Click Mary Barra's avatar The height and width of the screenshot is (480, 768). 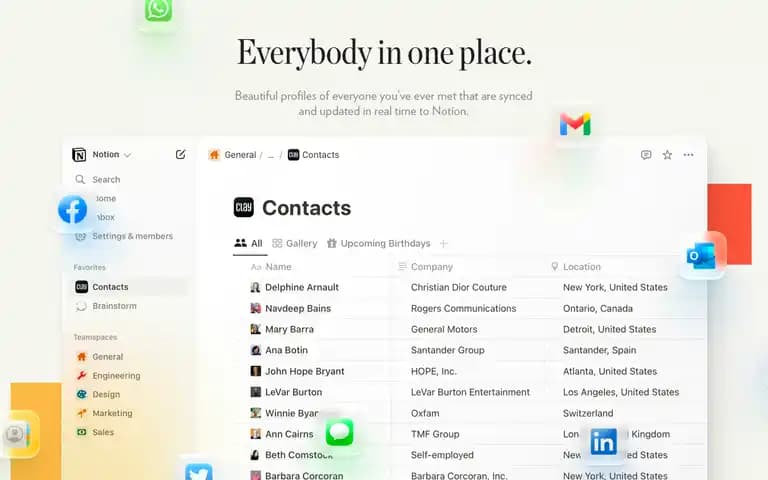(255, 329)
